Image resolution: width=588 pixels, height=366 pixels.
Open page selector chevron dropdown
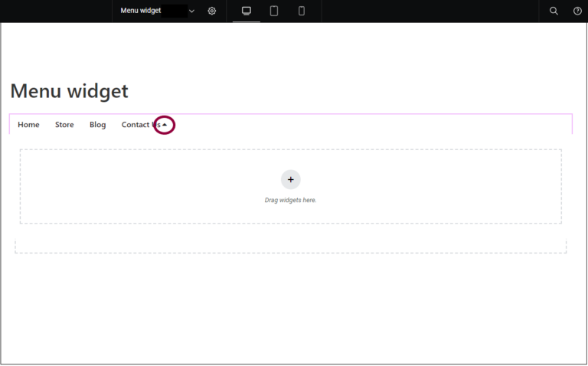click(191, 11)
